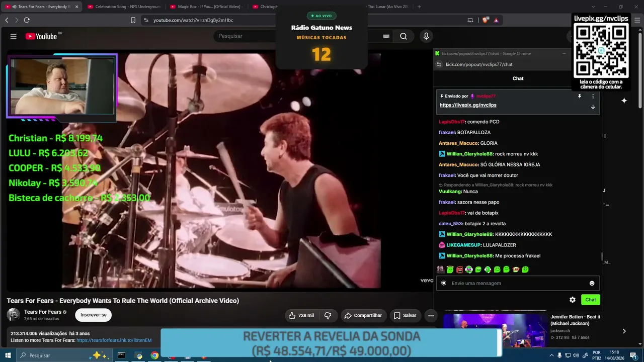
Task: Share the video via Compartilhar
Action: pos(363,316)
